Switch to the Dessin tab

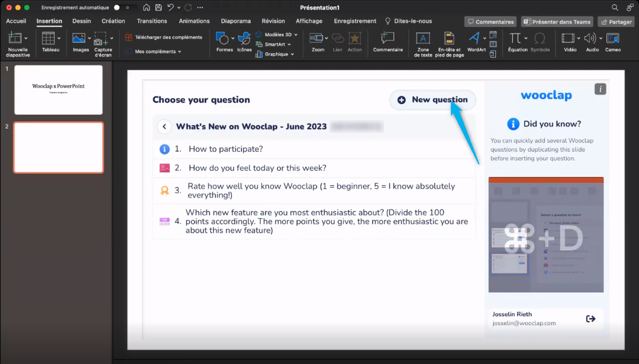[x=82, y=21]
